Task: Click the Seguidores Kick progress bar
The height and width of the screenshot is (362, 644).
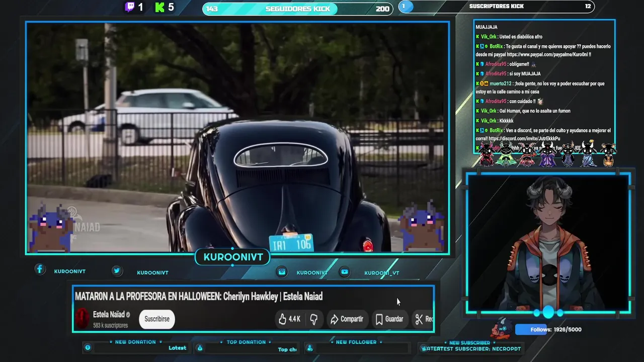Action: pos(298,9)
